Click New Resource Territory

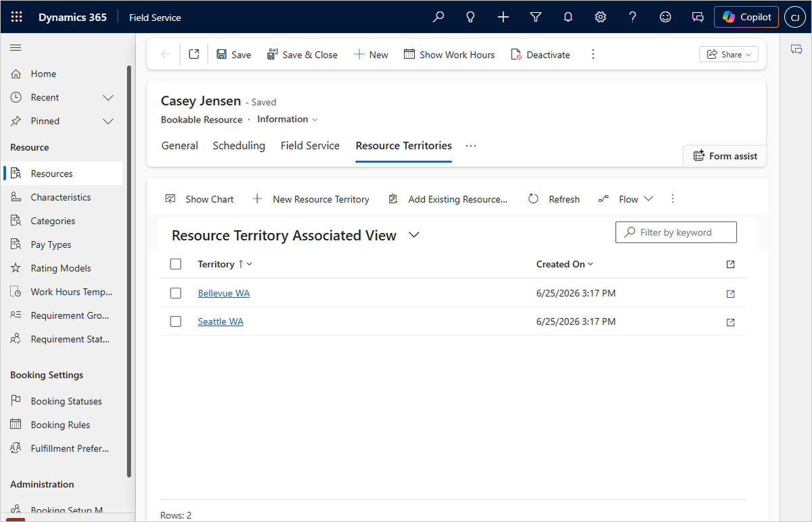311,199
